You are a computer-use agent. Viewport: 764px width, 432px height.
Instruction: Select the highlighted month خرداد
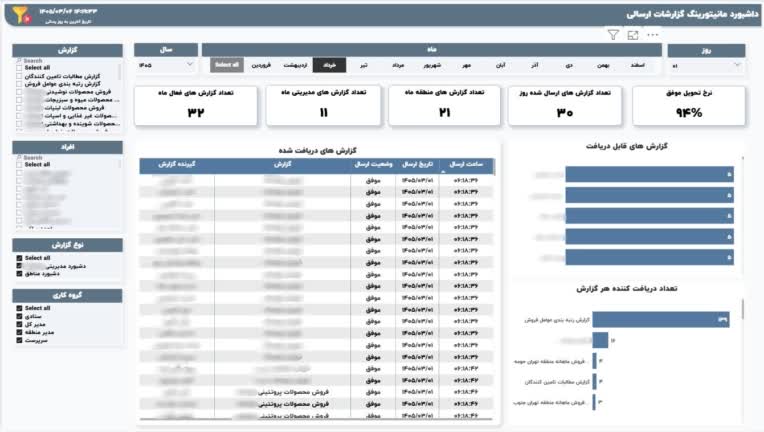click(329, 65)
